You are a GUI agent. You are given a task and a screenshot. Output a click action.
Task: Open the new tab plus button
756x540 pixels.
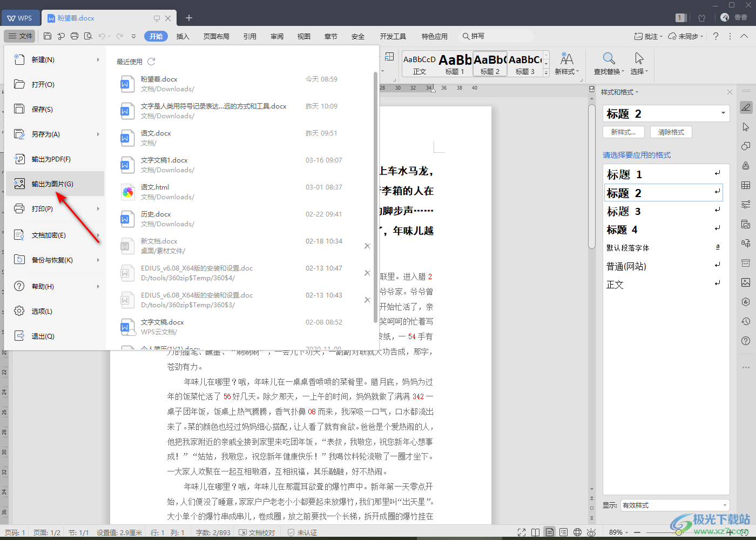click(x=189, y=18)
